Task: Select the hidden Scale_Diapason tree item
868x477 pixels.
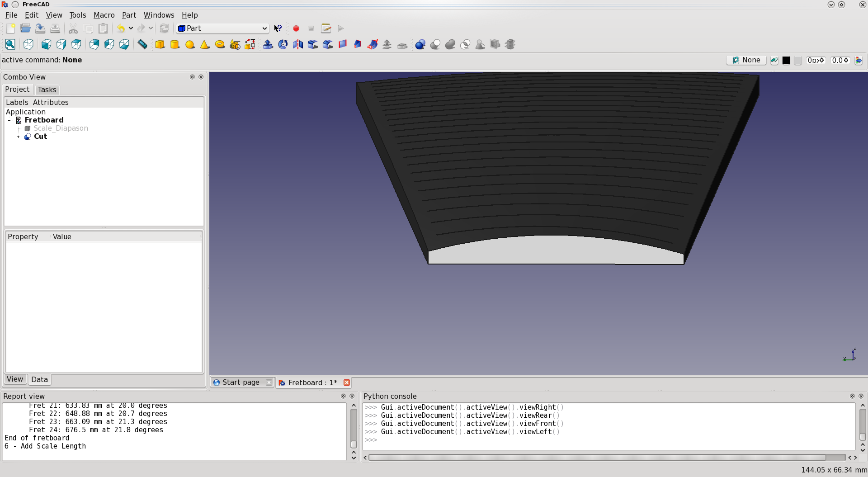Action: click(61, 128)
